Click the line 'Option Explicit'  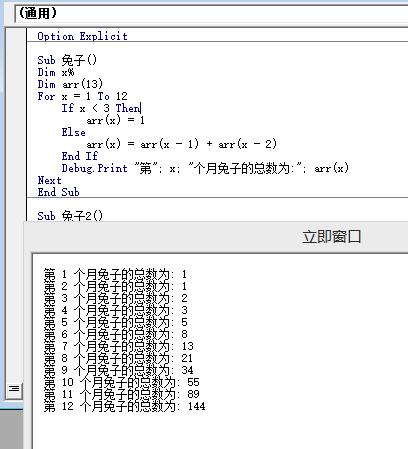[82, 36]
